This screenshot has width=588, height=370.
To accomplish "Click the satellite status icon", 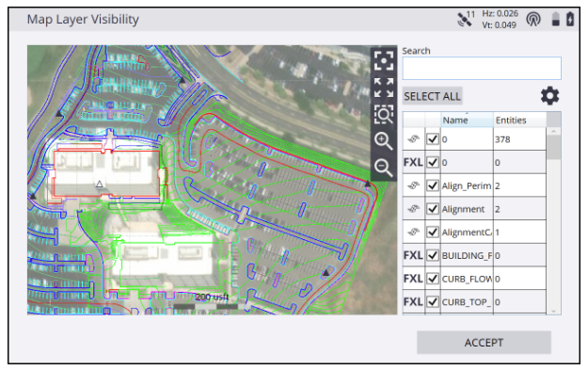I will tap(466, 19).
